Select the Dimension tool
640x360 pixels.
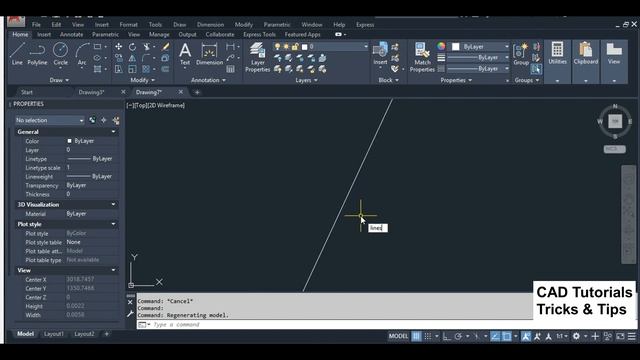[x=209, y=53]
